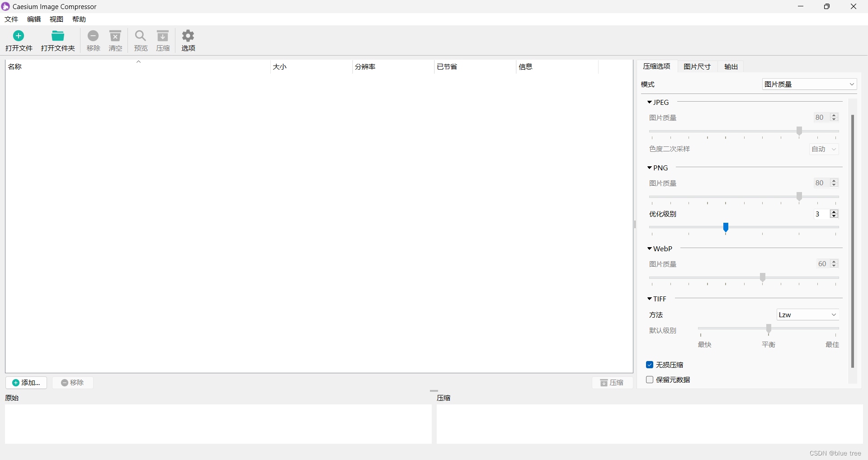Enable the 保留元数据 checkbox
Screen dimensions: 868x460
(650, 380)
